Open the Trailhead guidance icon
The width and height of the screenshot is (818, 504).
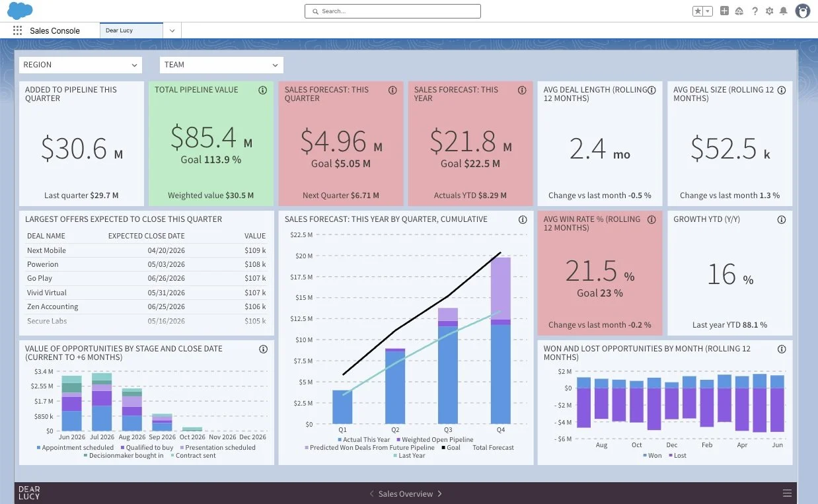pyautogui.click(x=739, y=11)
